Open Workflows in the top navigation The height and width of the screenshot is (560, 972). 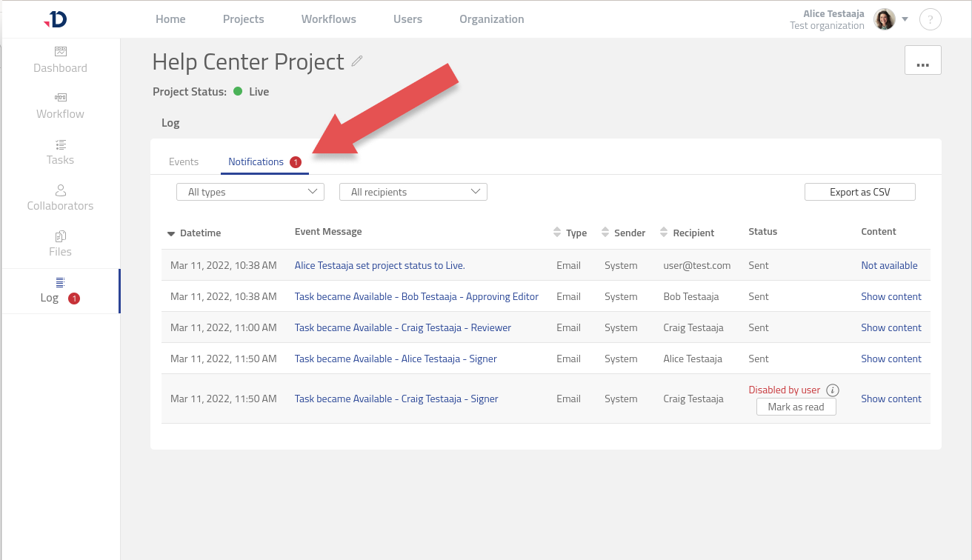328,19
